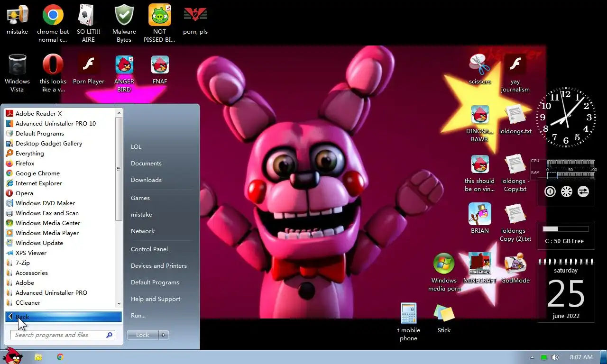The image size is (607, 364).
Task: Click the Search programs and files field
Action: coord(63,335)
